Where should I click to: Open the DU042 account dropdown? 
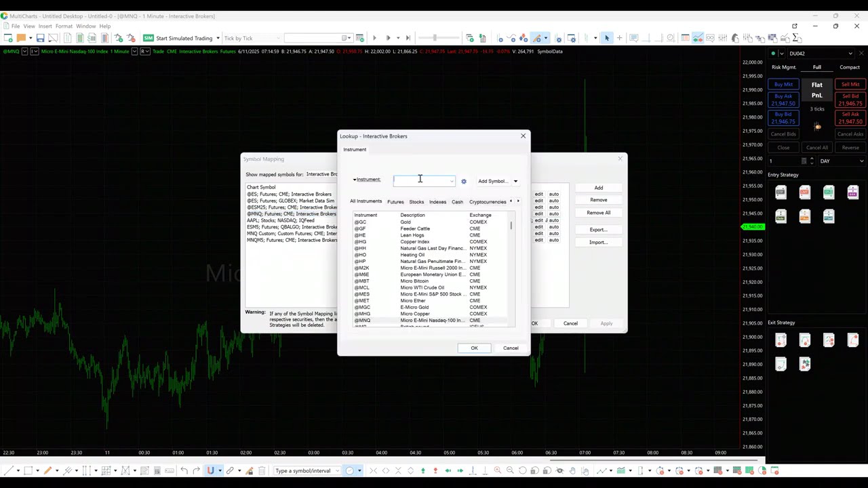pos(850,54)
